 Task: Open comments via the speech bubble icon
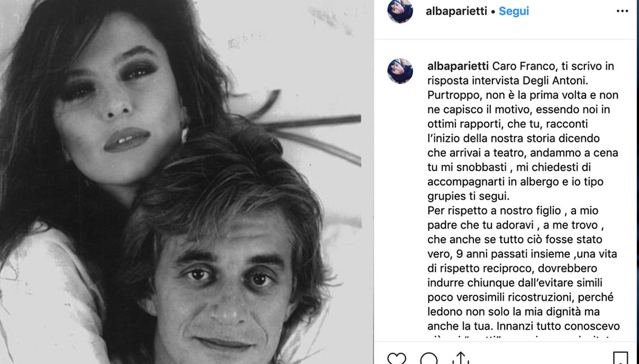pyautogui.click(x=429, y=358)
